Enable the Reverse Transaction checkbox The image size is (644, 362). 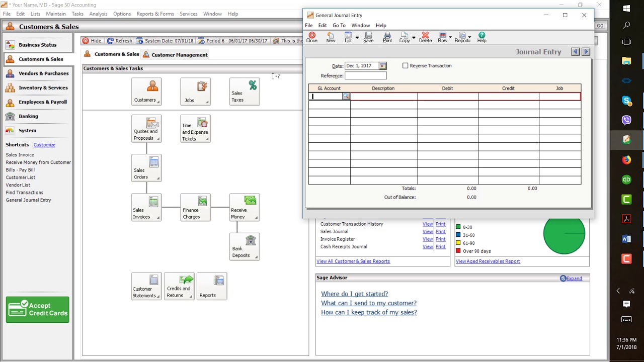[406, 66]
